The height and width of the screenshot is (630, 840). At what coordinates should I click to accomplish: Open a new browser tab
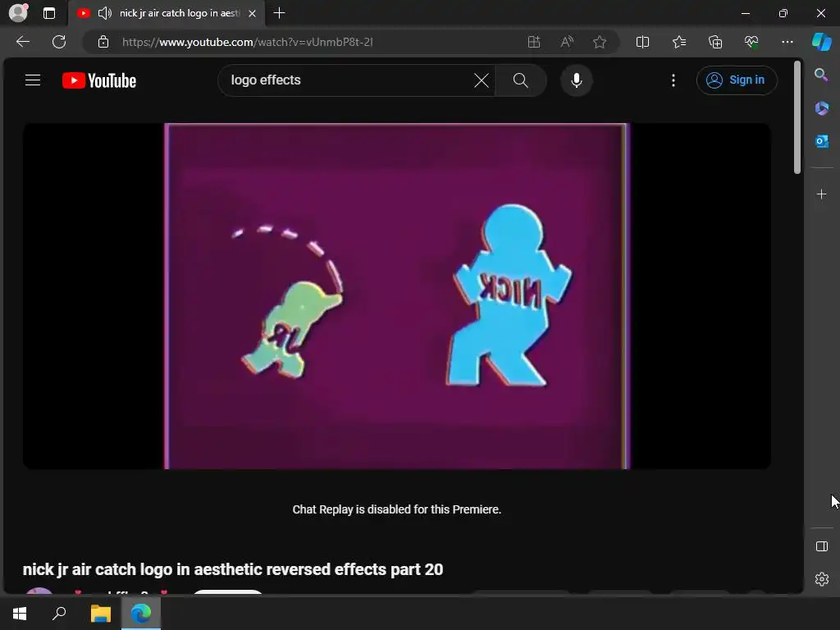tap(279, 13)
